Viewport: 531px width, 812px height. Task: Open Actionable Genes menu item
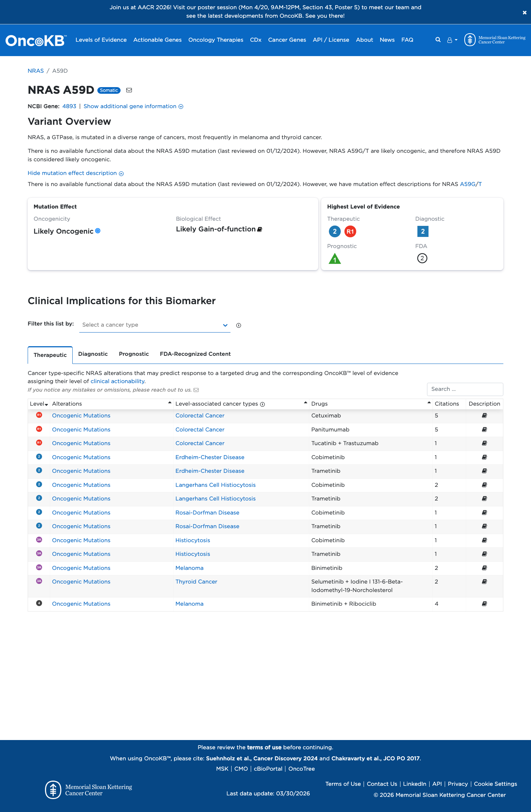point(157,40)
